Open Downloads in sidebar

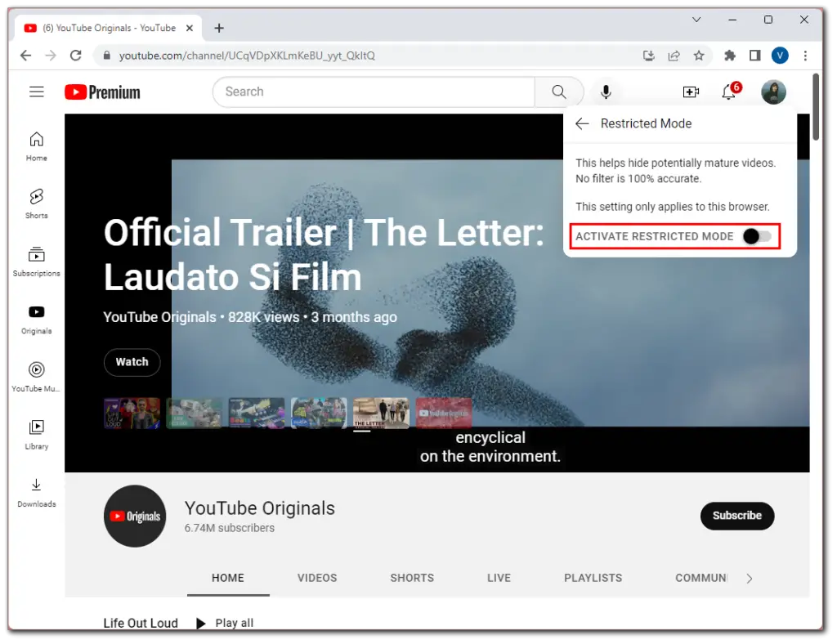pos(36,492)
